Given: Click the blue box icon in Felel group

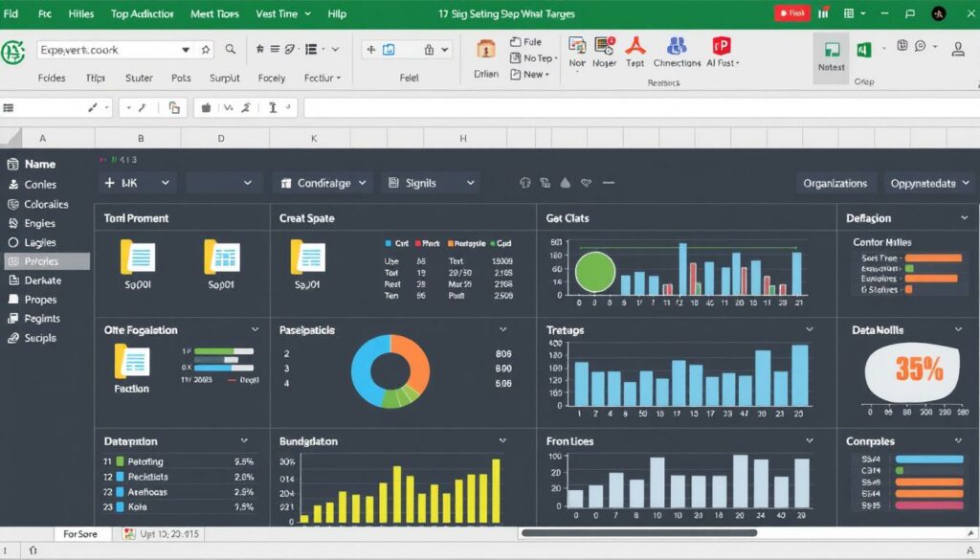Looking at the screenshot, I should 389,50.
